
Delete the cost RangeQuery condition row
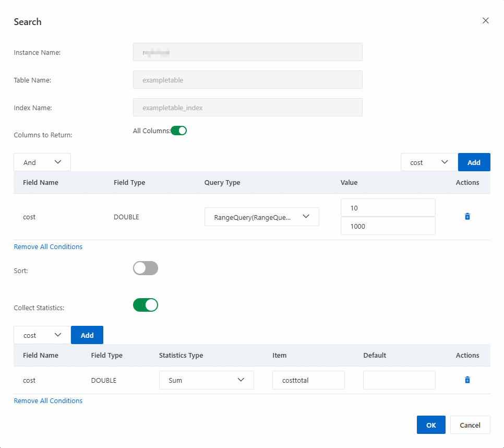[467, 216]
